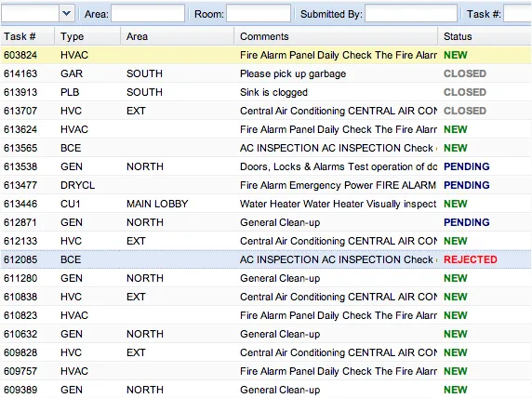Click DRYCL type in task 613477

(78, 185)
